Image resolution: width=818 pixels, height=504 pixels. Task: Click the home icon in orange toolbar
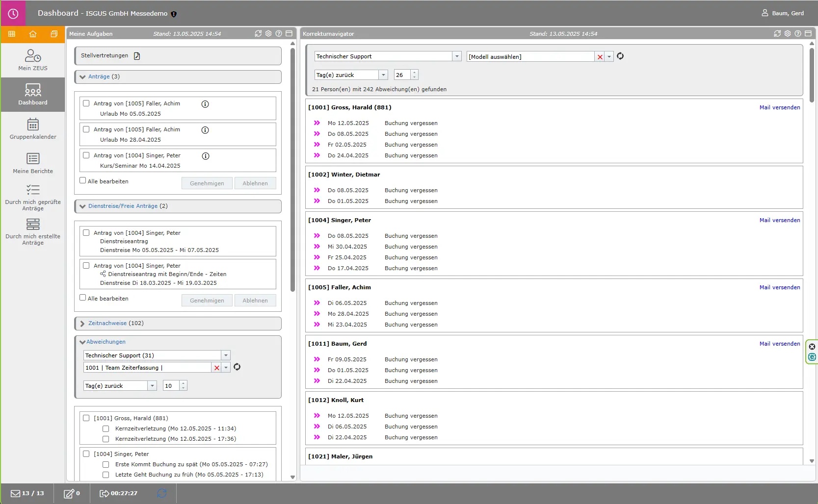(x=33, y=34)
